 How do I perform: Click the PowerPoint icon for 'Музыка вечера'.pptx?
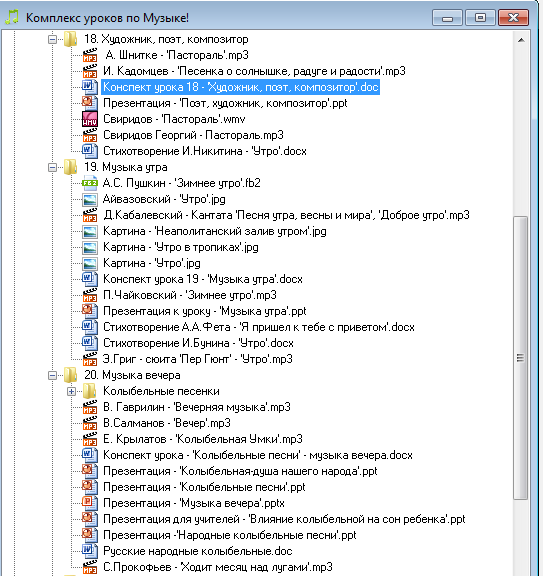(x=90, y=503)
